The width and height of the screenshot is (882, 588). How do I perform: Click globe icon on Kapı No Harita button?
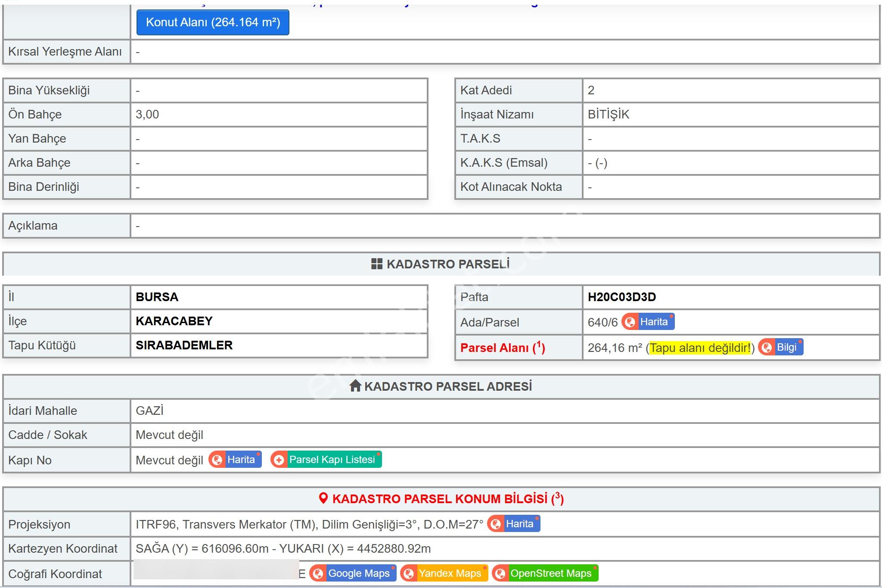217,460
